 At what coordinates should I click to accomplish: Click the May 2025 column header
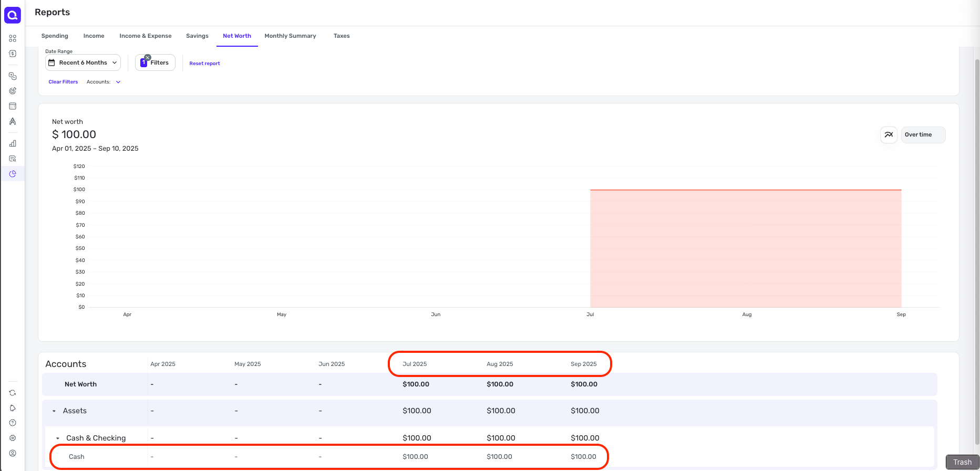(x=247, y=364)
